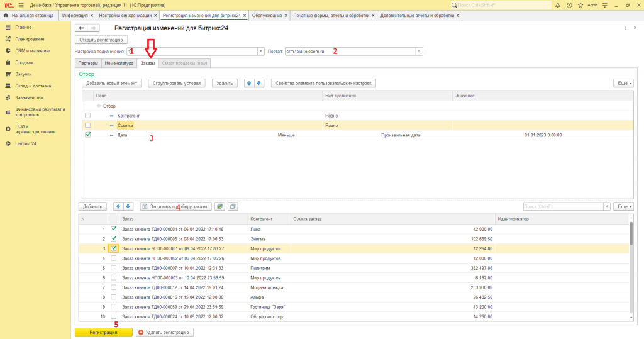Enable the Контрагент filter checkbox

tap(87, 116)
